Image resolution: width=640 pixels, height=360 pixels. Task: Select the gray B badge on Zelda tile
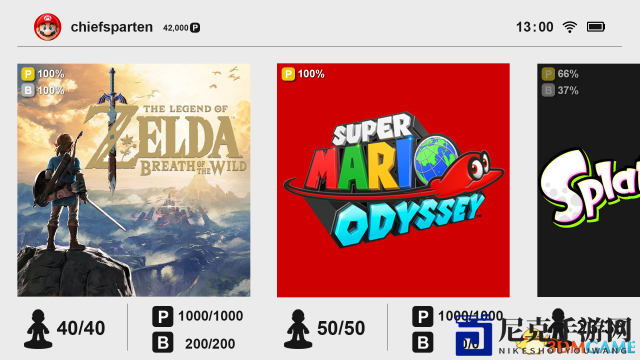(x=28, y=90)
